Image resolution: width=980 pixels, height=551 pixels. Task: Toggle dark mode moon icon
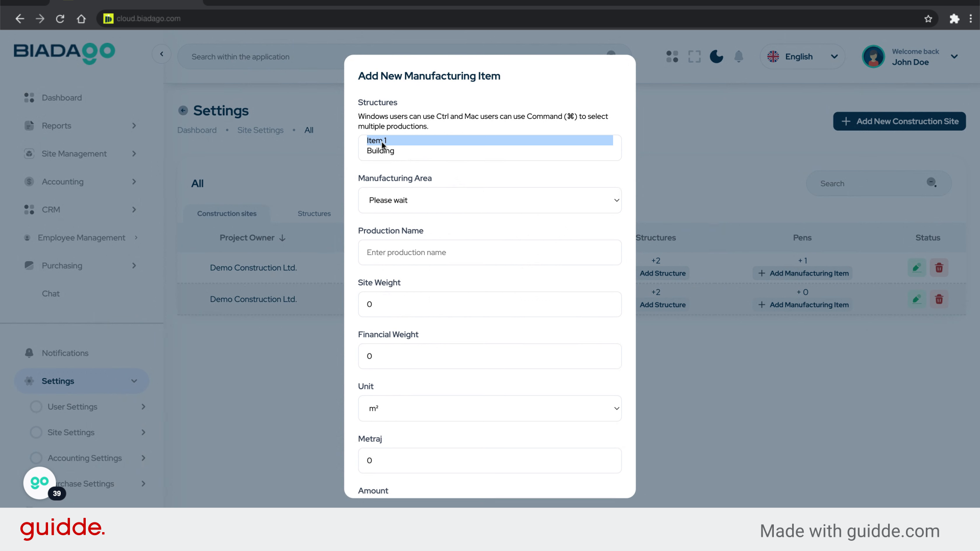tap(716, 57)
